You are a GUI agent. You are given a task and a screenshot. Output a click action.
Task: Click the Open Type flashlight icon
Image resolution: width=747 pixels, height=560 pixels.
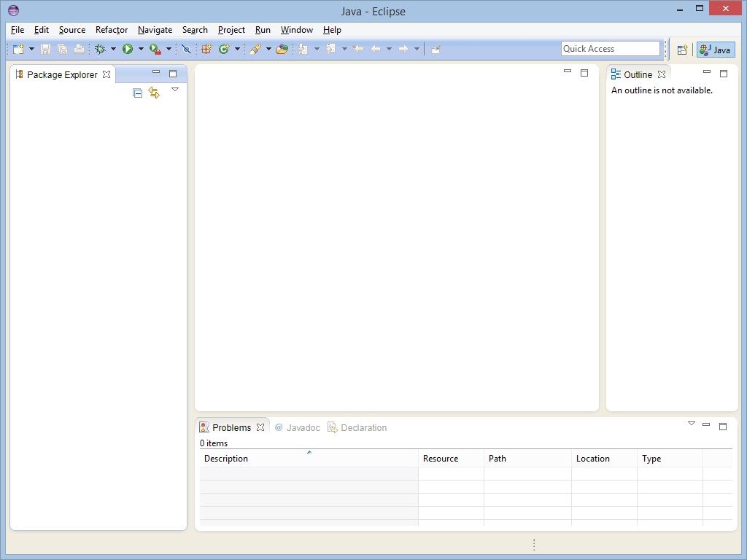255,49
